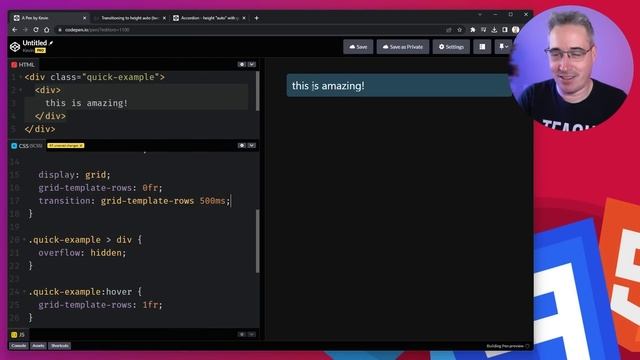
Task: Reload the page
Action: coord(36,30)
